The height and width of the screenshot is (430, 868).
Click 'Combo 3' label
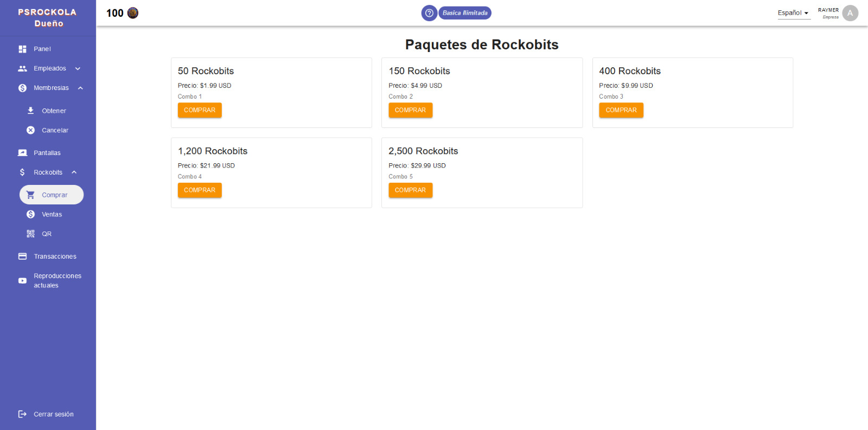click(x=611, y=97)
